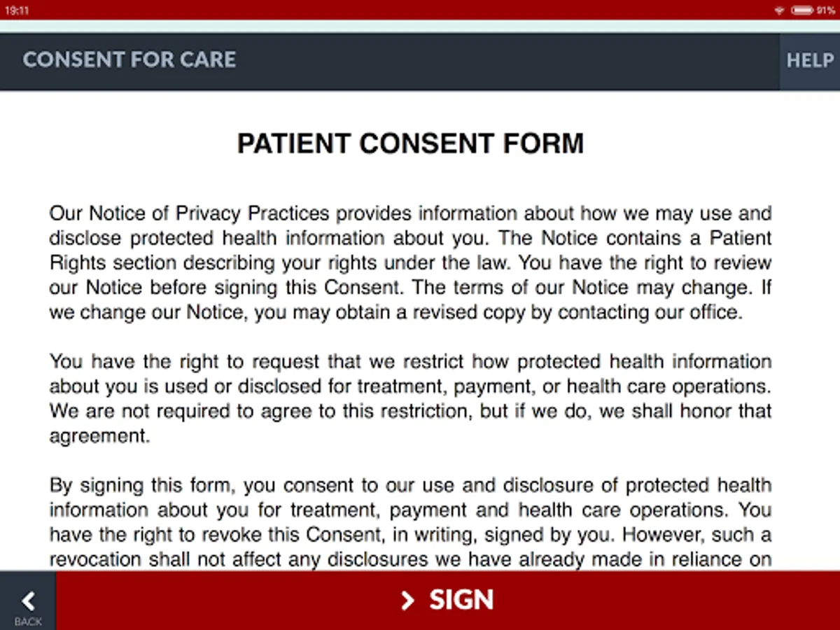This screenshot has height=630, width=840.
Task: Tap the back arrow icon
Action: [28, 601]
